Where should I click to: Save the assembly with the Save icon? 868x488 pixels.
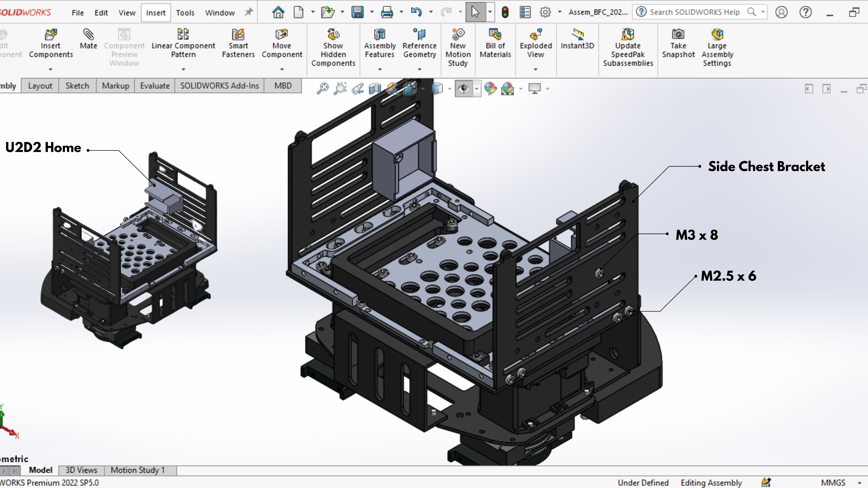tap(357, 12)
